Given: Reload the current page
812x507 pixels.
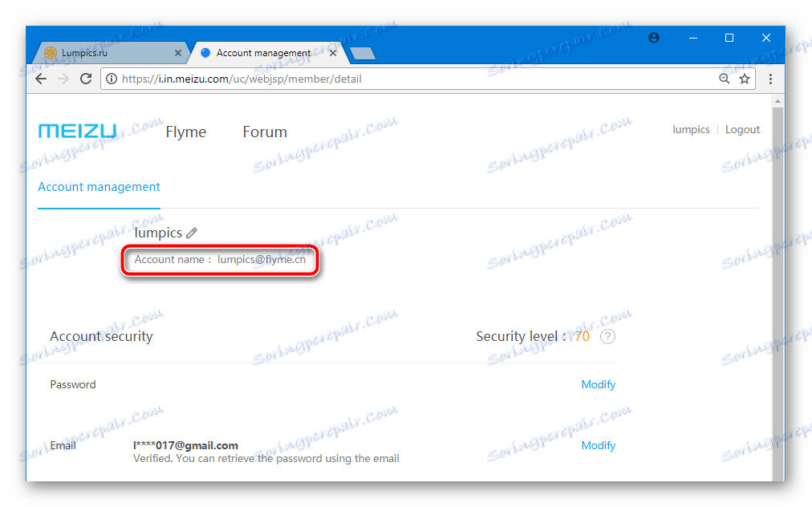Looking at the screenshot, I should click(86, 79).
